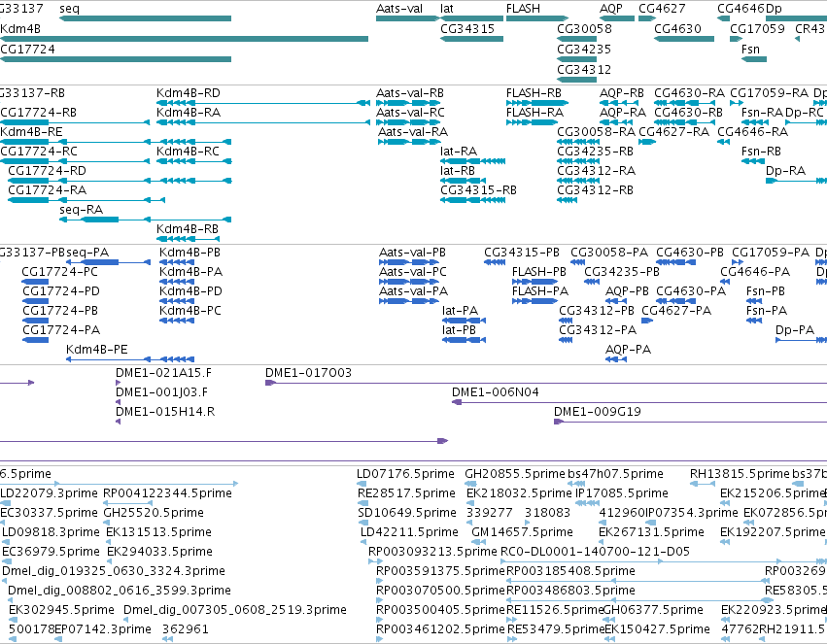Screen dimensions: 827x644
Task: Select the lat-PB protein label
Action: [x=459, y=330]
